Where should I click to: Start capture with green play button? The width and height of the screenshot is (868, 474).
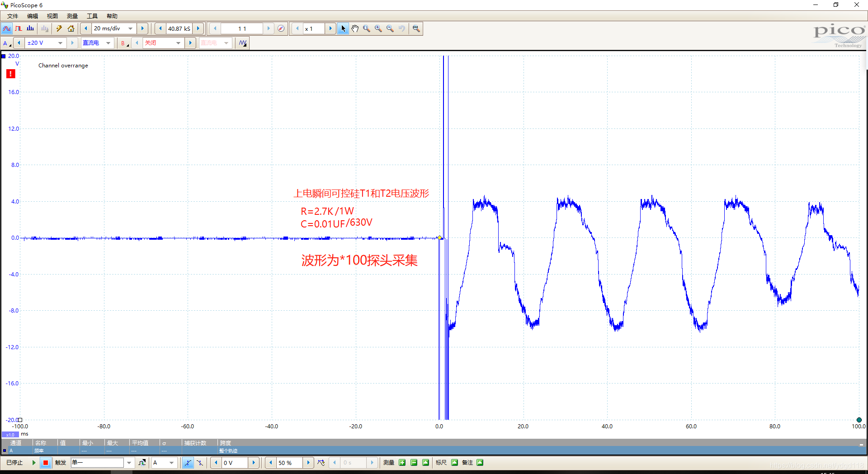[34, 463]
